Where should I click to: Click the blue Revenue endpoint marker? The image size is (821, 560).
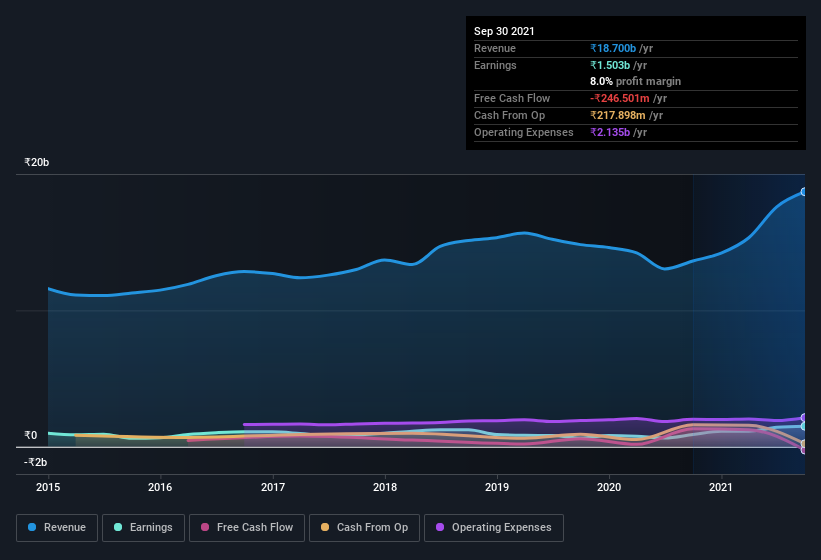pyautogui.click(x=804, y=192)
